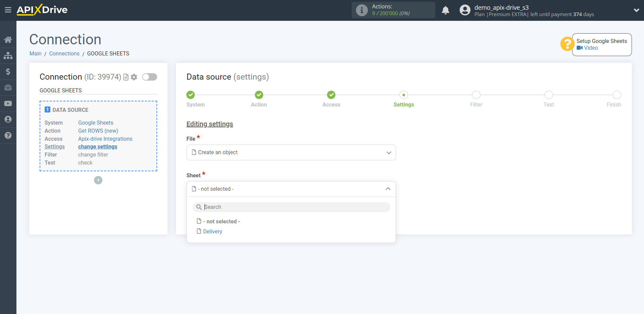Click the change settings link
This screenshot has width=644, height=314.
[98, 147]
